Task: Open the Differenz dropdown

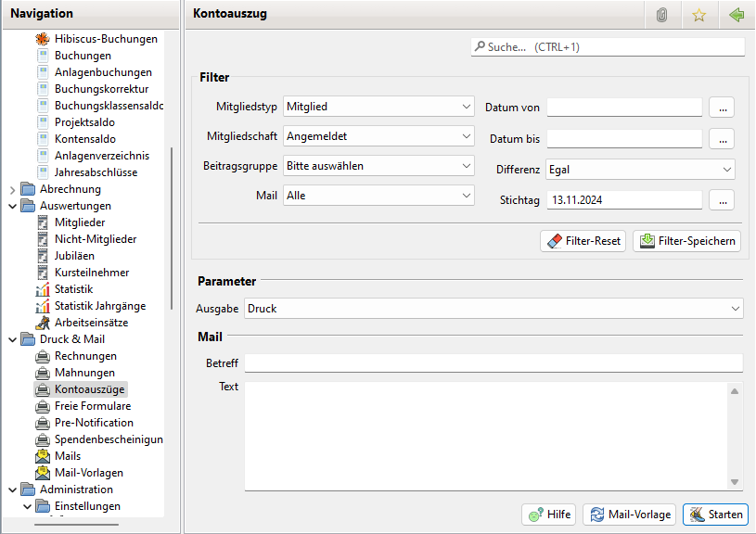Action: point(640,170)
